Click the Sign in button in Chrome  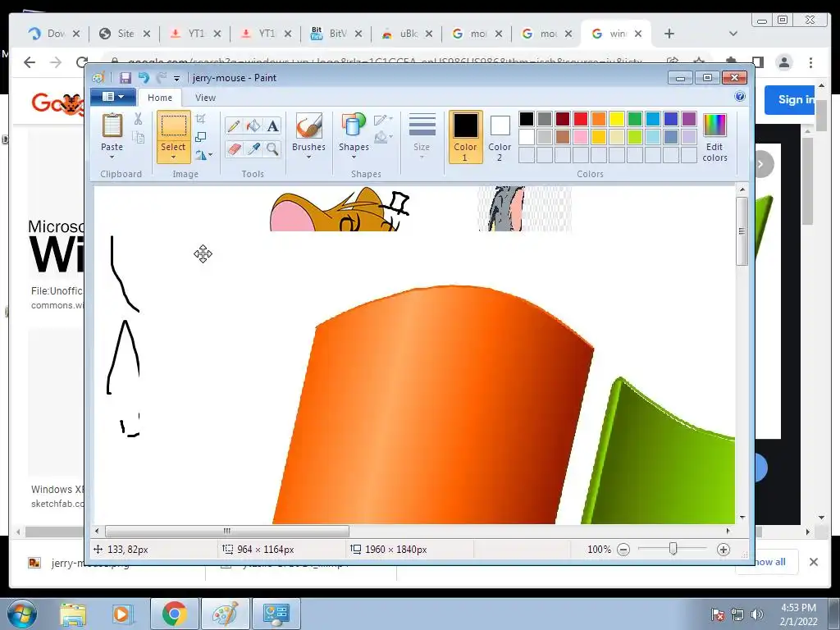click(792, 99)
